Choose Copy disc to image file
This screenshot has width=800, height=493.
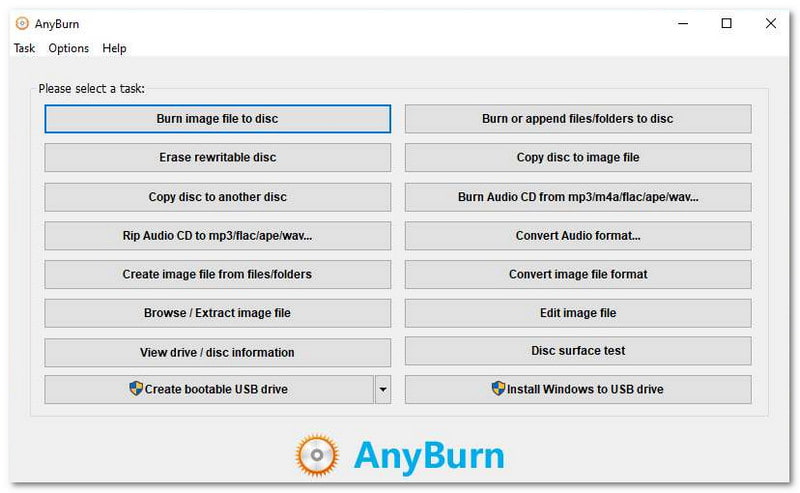(578, 157)
